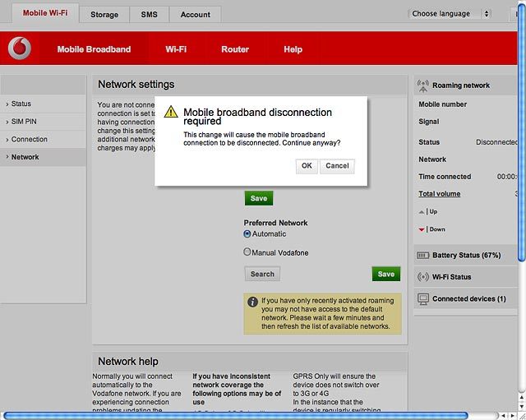Viewport: 526px width, 420px height.
Task: Click Save button beside Search
Action: (x=386, y=274)
